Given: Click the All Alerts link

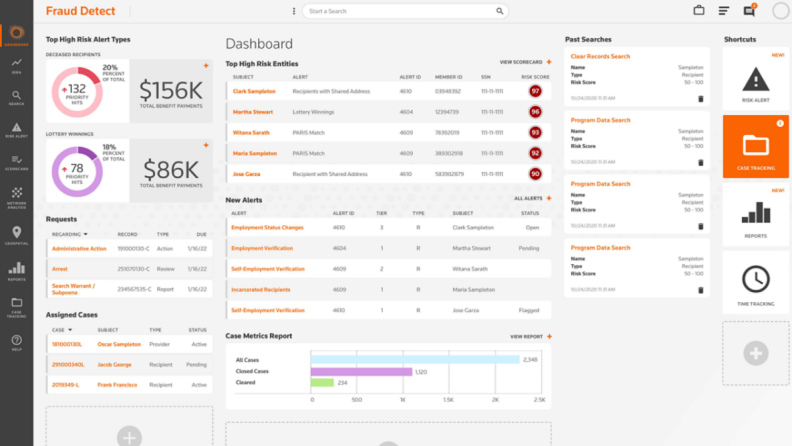Looking at the screenshot, I should tap(530, 199).
